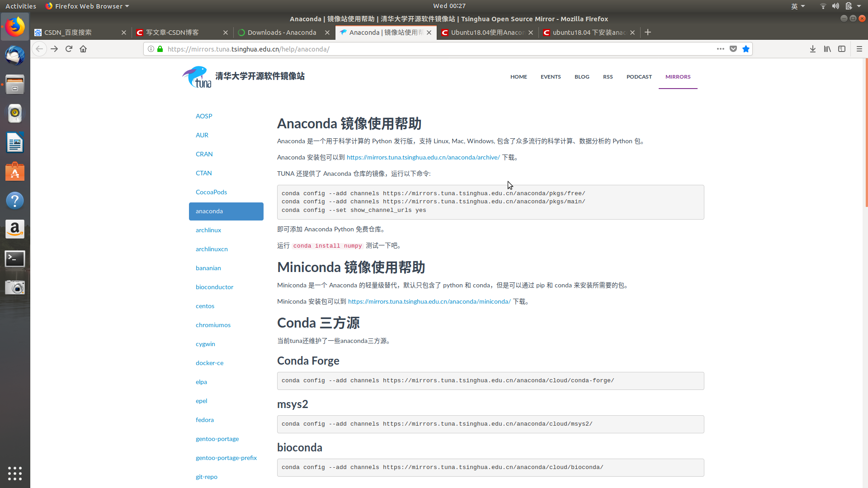Click the MIRRORS navigation menu item
This screenshot has height=488, width=868.
[678, 76]
